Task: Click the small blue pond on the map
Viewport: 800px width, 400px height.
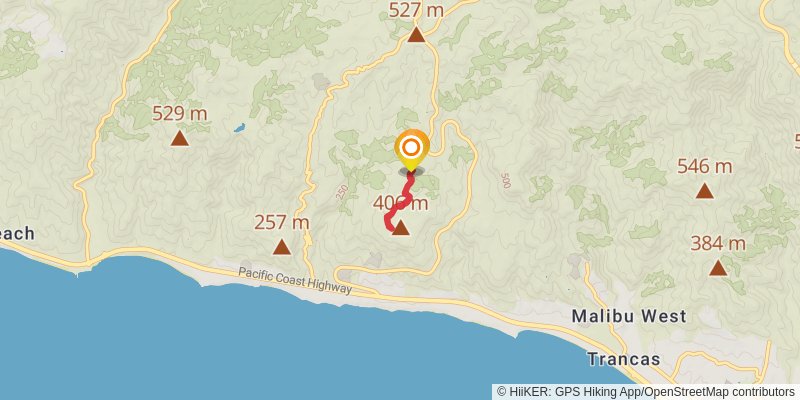Action: pyautogui.click(x=239, y=128)
